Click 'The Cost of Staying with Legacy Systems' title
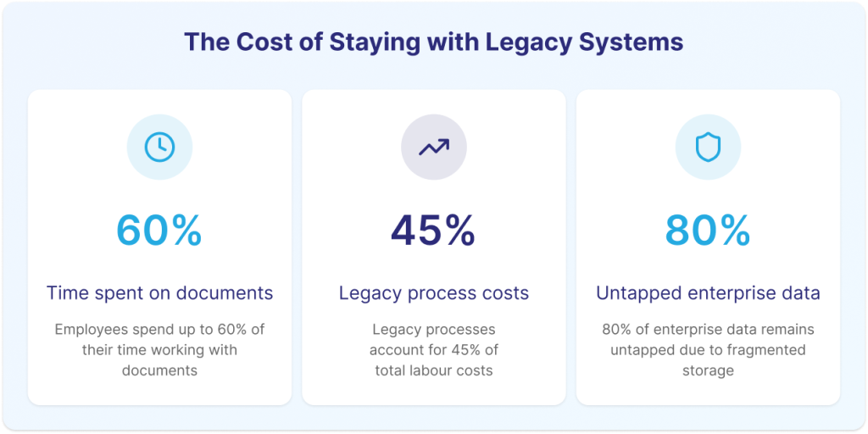 point(434,42)
